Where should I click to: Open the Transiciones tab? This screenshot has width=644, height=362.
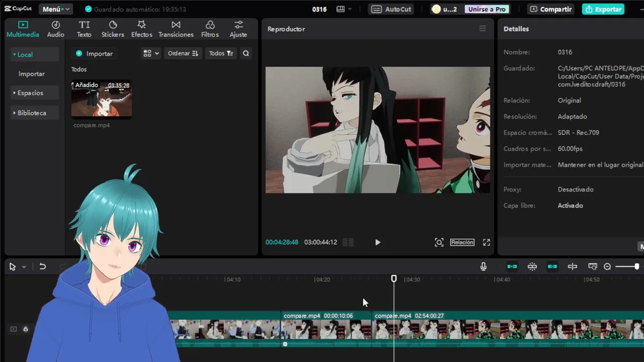pos(176,29)
